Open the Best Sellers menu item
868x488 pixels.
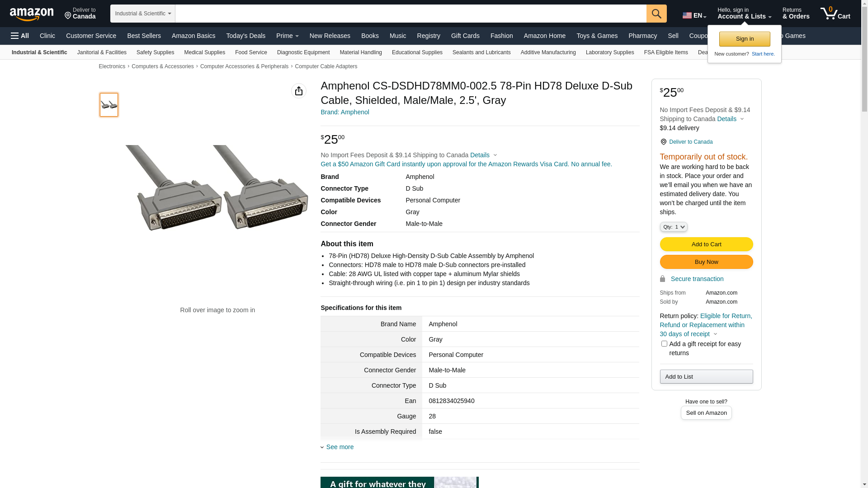pos(144,36)
